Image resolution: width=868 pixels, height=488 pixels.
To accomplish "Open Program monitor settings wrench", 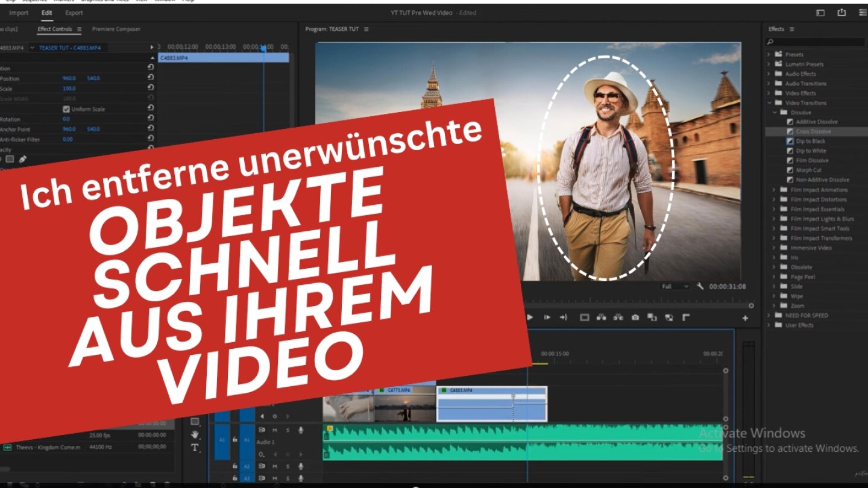I will point(700,287).
